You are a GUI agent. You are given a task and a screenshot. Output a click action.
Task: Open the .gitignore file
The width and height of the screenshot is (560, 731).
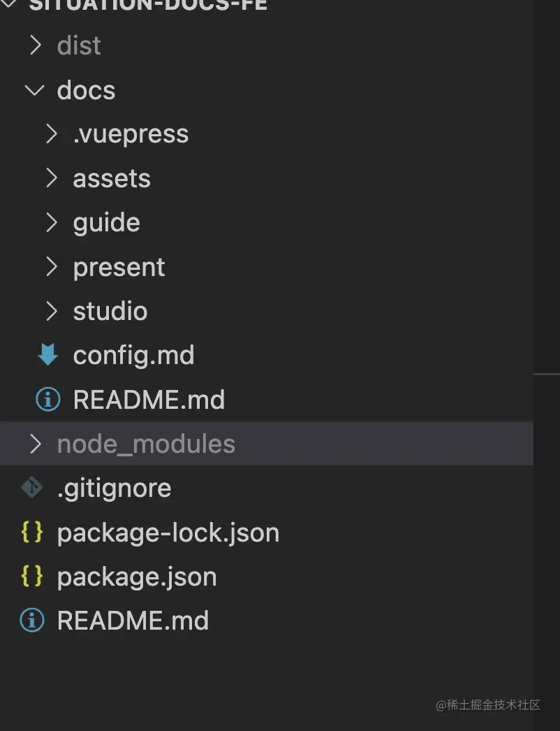(x=115, y=488)
